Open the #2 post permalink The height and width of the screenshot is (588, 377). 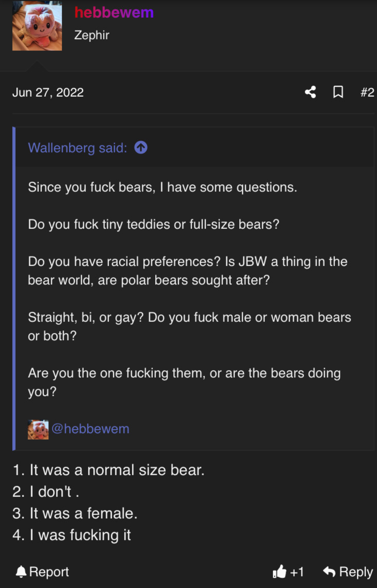367,92
